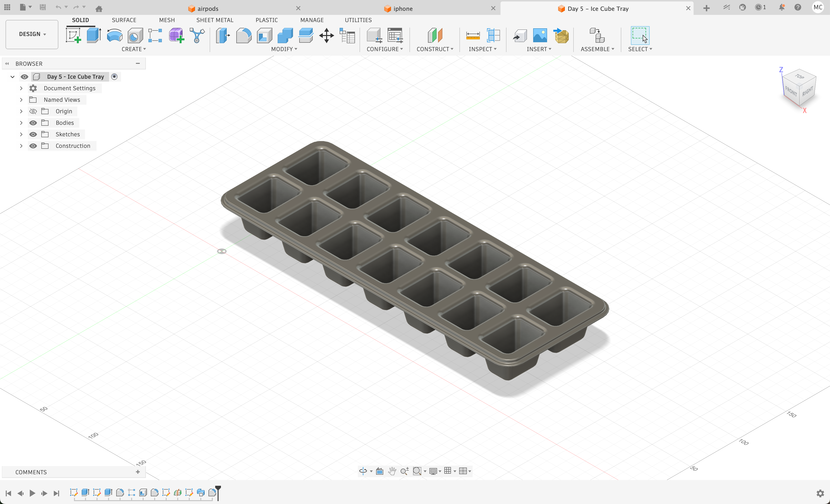Select the Create Sketch tool
This screenshot has width=830, height=504.
click(73, 35)
